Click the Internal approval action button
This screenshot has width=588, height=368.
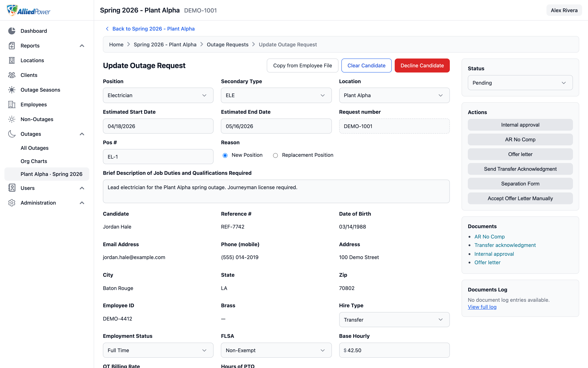coord(520,125)
